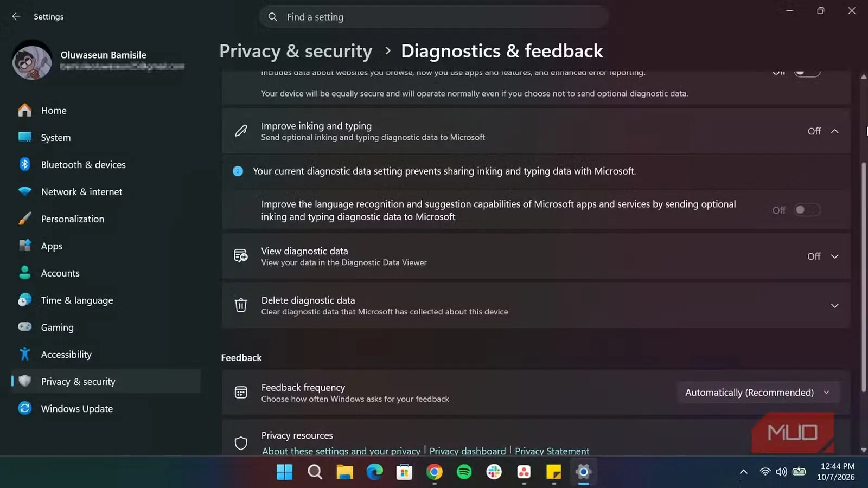The image size is (868, 488).
Task: Click the back arrow in Settings header
Action: click(x=16, y=16)
